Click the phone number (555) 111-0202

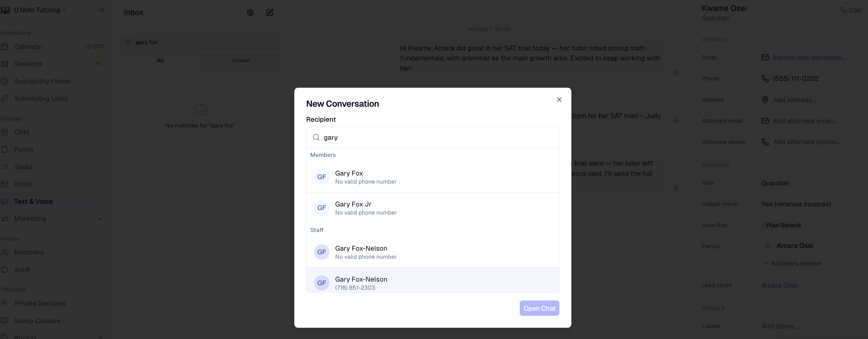(796, 78)
